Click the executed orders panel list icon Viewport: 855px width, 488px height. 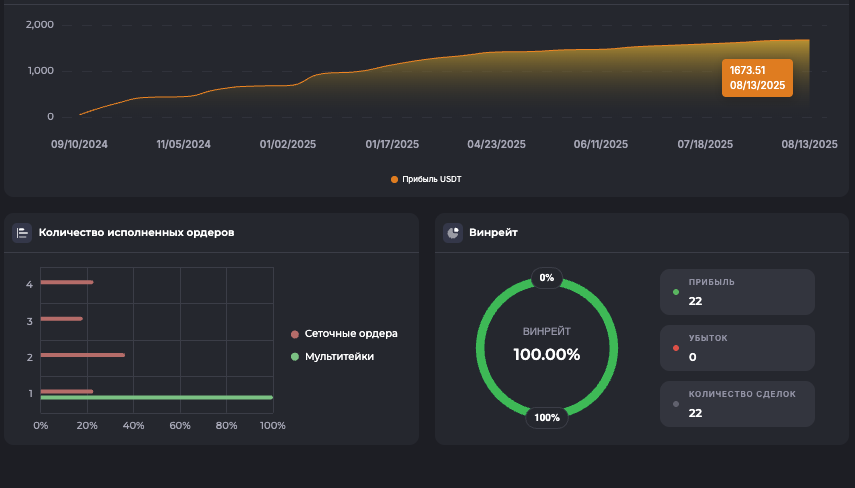pyautogui.click(x=22, y=233)
